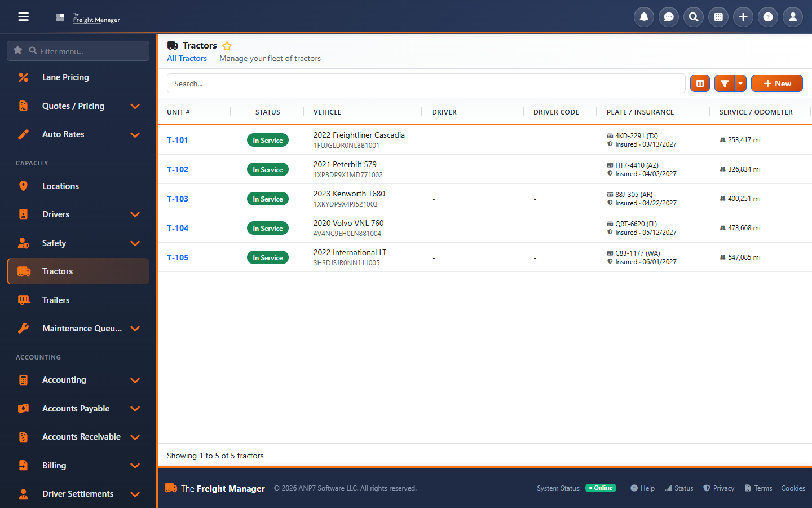Image resolution: width=812 pixels, height=508 pixels.
Task: Open the filter dropdown arrow
Action: click(x=740, y=84)
